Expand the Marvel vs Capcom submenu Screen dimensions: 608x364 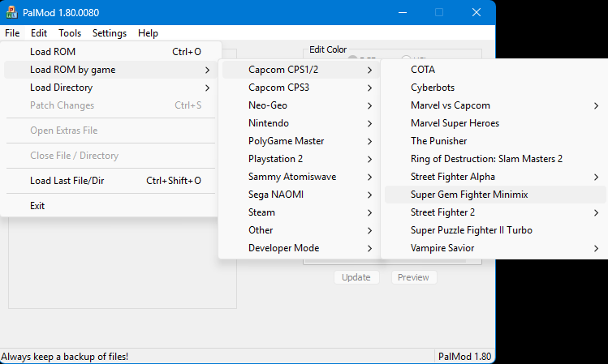[451, 105]
